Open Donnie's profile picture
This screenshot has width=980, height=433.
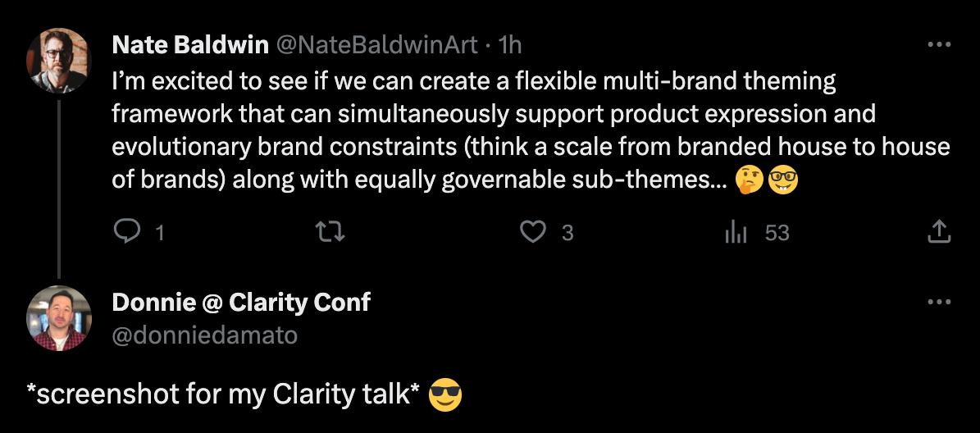coord(59,319)
